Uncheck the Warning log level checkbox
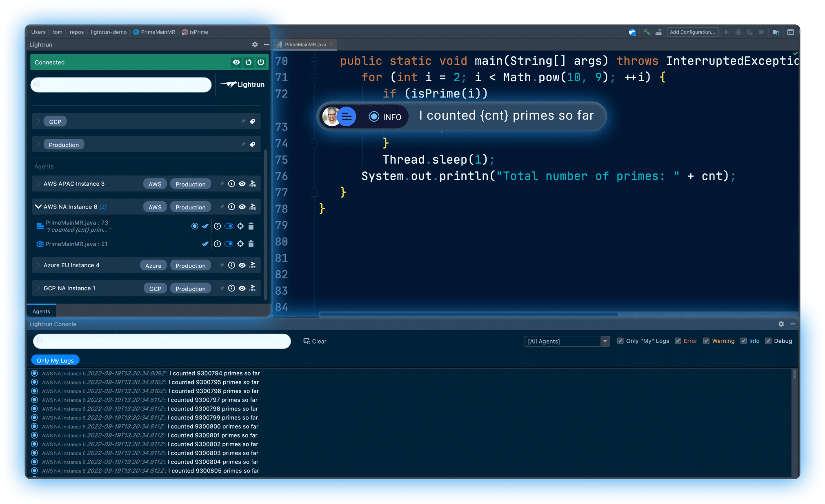 706,341
